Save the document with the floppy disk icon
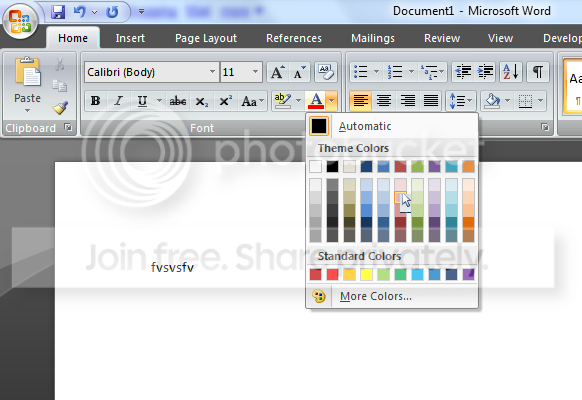582x400 pixels. (x=58, y=12)
